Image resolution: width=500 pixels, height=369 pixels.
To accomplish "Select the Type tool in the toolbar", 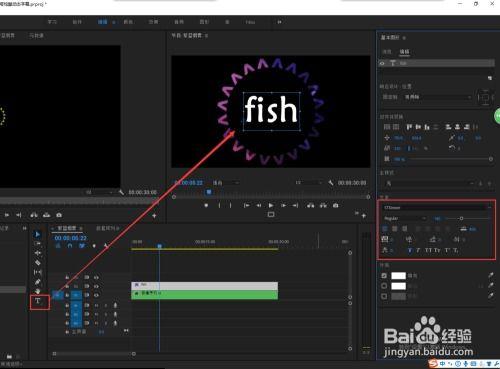I will [x=38, y=301].
